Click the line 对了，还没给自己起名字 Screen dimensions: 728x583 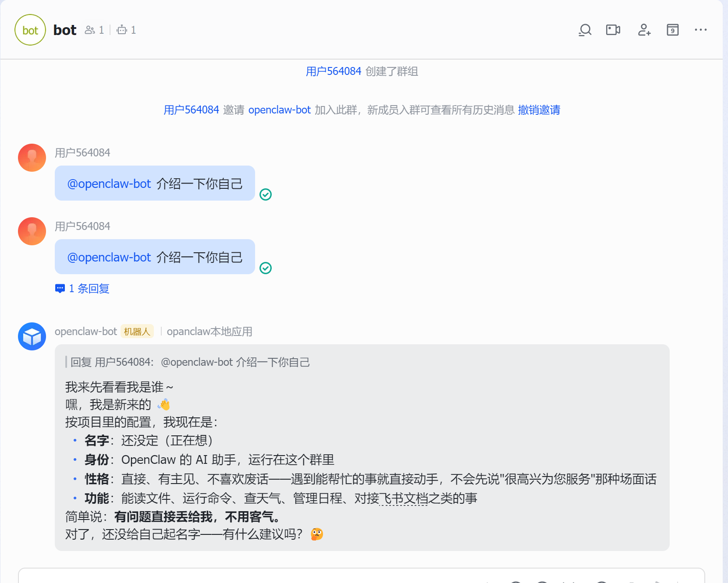click(x=194, y=534)
